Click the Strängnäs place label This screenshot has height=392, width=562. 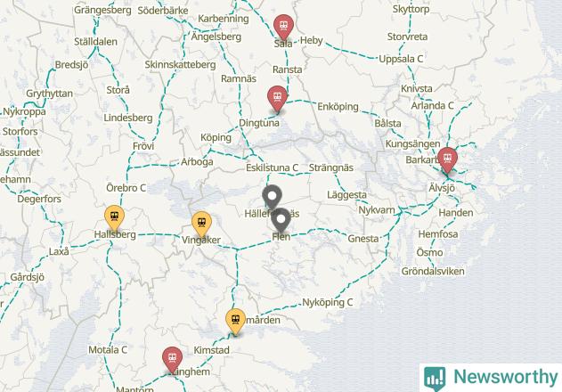[x=331, y=167]
